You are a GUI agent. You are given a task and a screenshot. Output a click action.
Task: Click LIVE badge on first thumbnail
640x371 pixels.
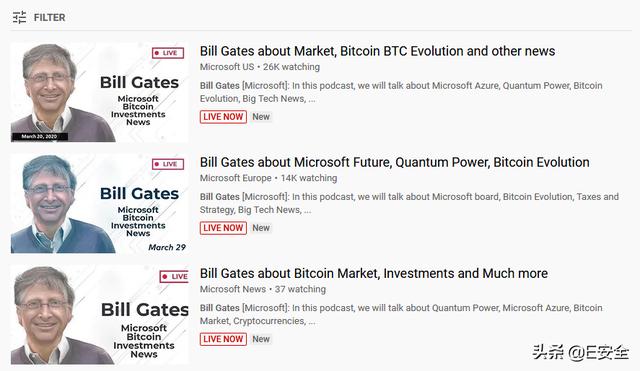coord(168,53)
